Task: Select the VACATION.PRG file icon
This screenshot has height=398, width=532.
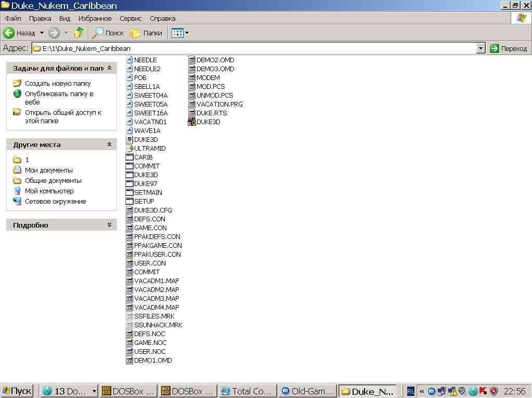Action: pyautogui.click(x=192, y=104)
